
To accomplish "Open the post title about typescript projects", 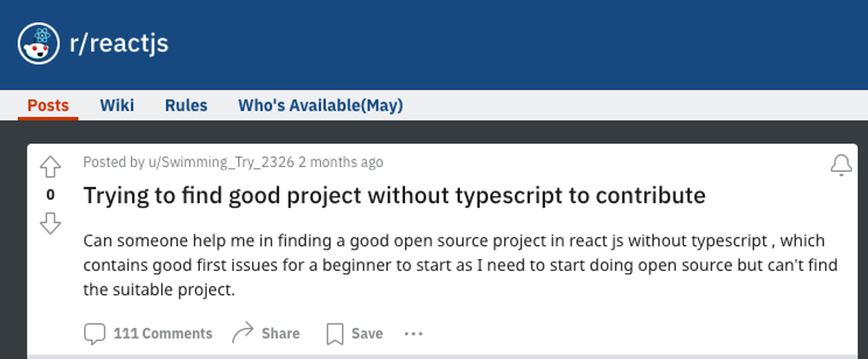I will pyautogui.click(x=394, y=196).
